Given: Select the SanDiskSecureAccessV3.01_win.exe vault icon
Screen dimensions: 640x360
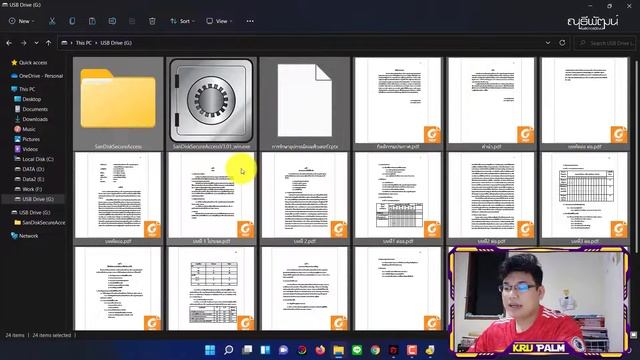Looking at the screenshot, I should [211, 103].
